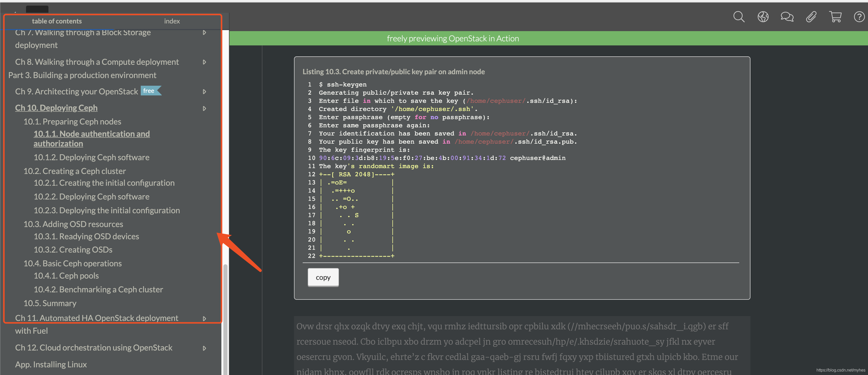Screen dimensions: 868x375
Task: Go to 10.4.1 Ceph pools
Action: point(66,276)
